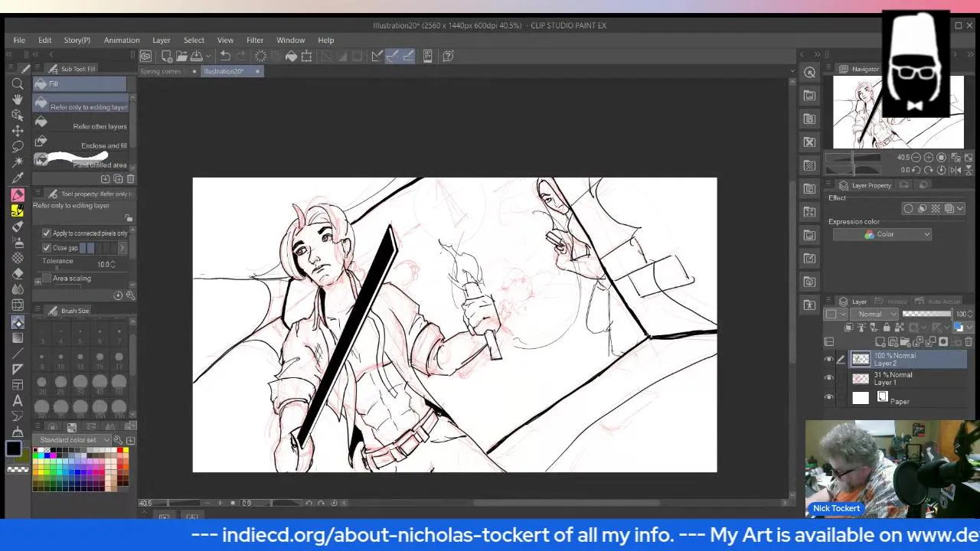Select the Lasso selection tool
Screen dimensions: 980x551
(x=18, y=146)
